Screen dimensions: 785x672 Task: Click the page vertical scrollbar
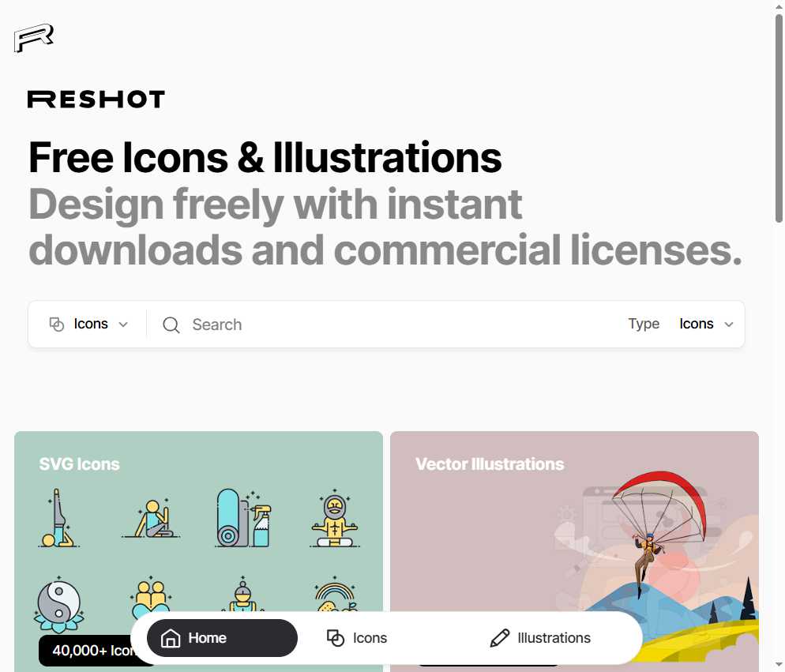(x=779, y=118)
